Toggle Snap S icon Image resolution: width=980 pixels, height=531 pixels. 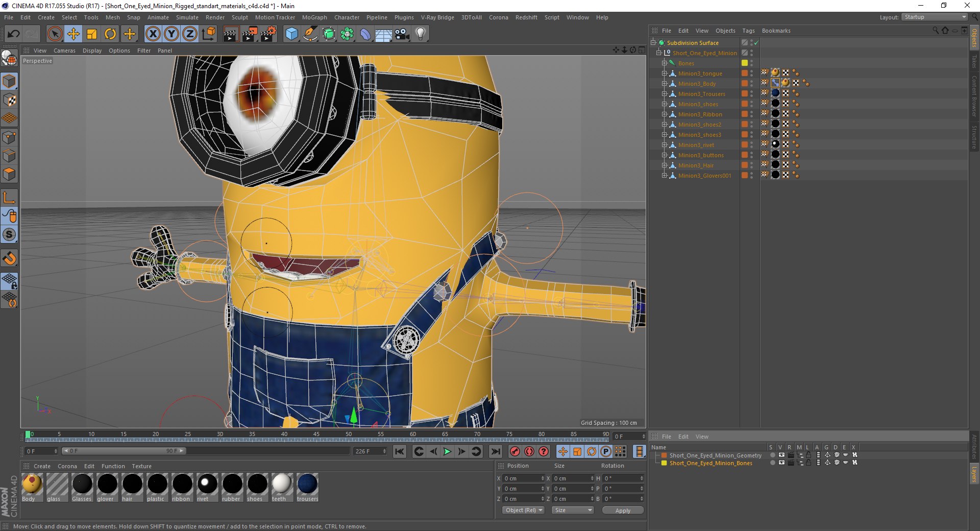[x=9, y=234]
